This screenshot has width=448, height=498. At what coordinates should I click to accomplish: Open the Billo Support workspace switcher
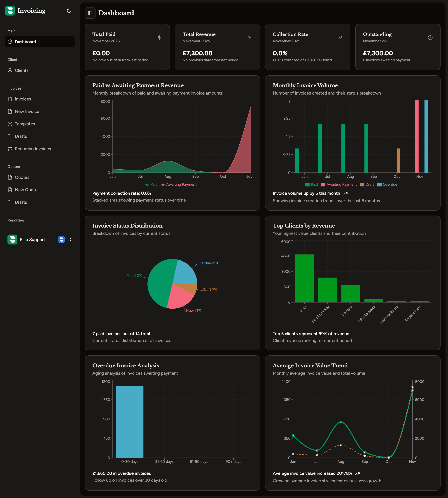(x=32, y=239)
